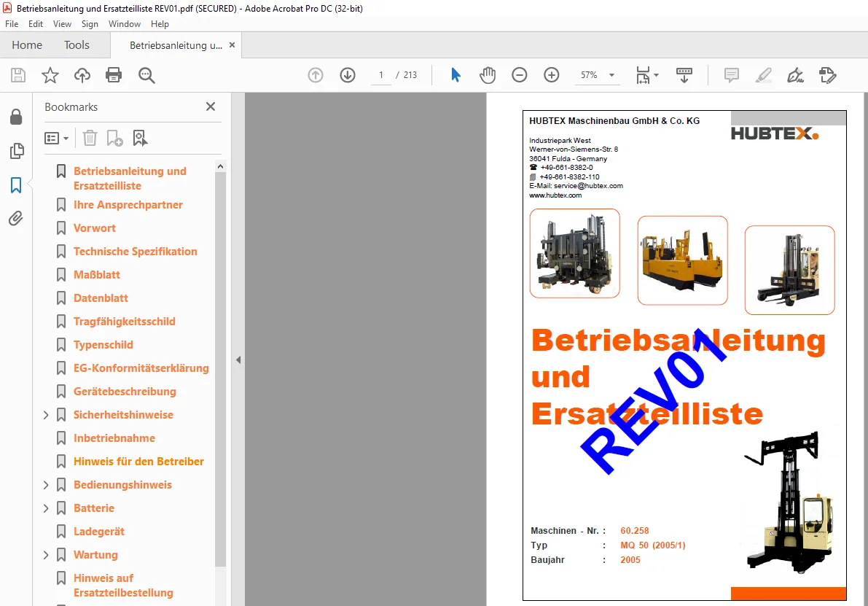
Task: Click service@hubtex.com email in document
Action: [x=588, y=186]
